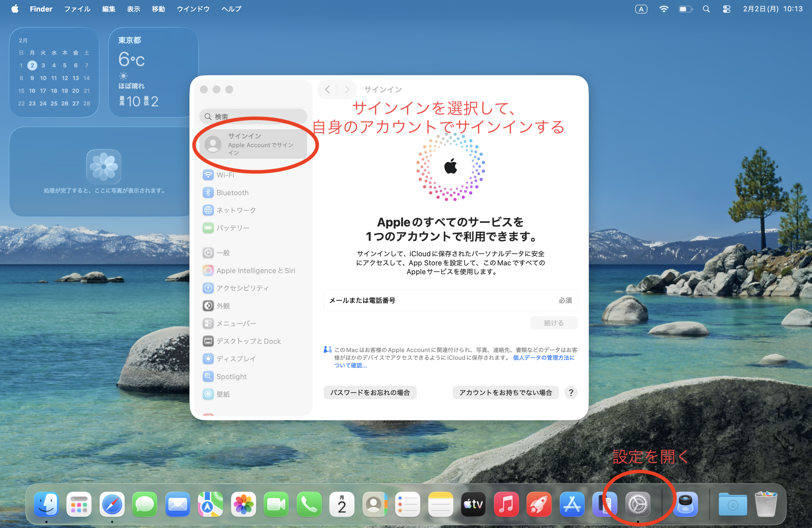This screenshot has height=528, width=812.
Task: Open the Mail app in the Dock
Action: pos(178,504)
